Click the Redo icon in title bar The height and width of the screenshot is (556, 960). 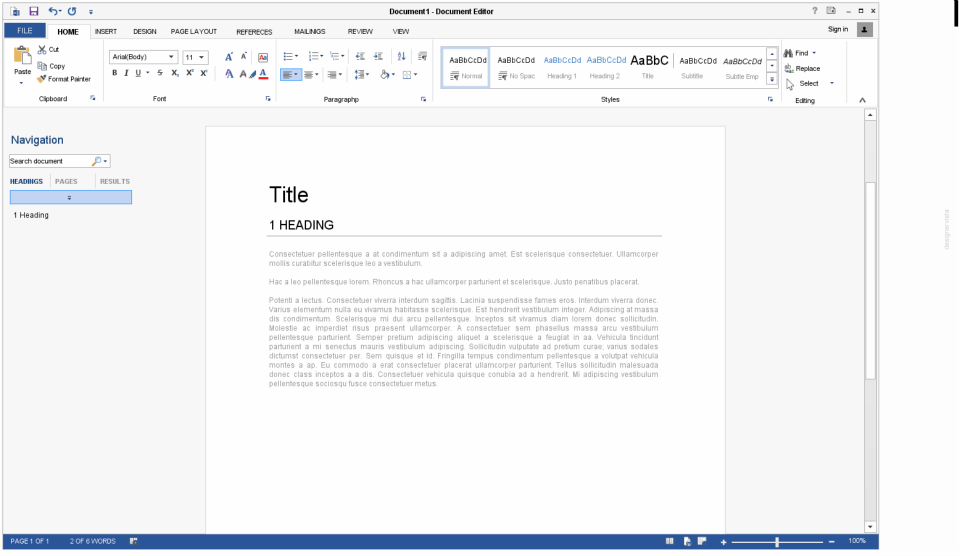coord(72,11)
